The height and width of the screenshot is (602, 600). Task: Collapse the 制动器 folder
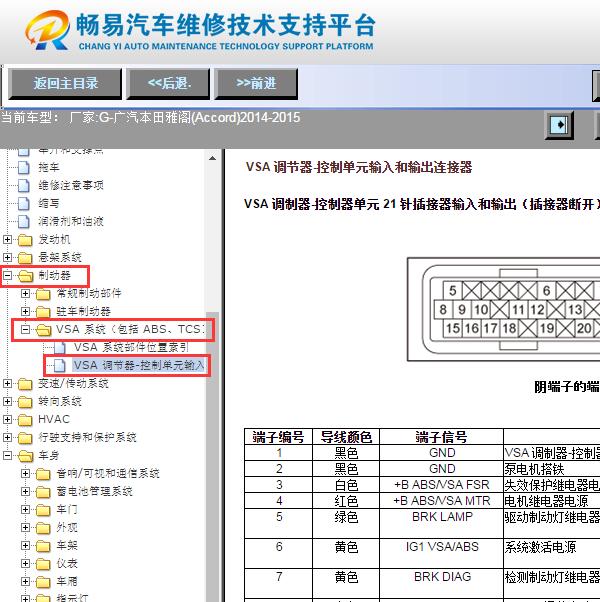tap(7, 275)
